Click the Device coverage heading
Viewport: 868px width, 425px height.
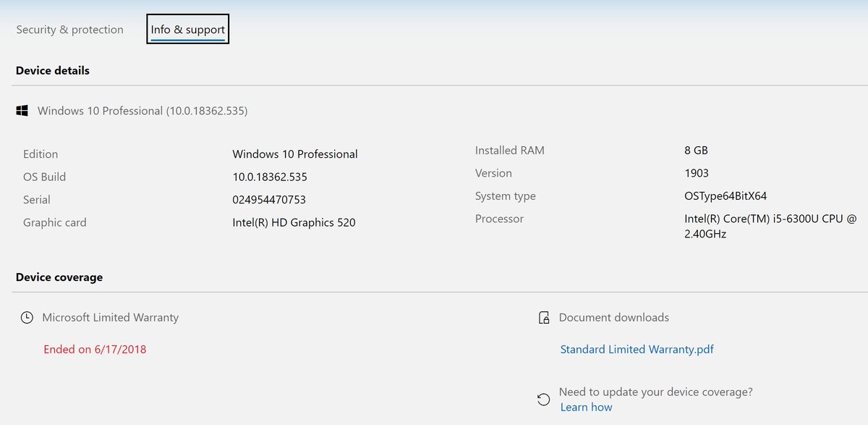[x=59, y=277]
